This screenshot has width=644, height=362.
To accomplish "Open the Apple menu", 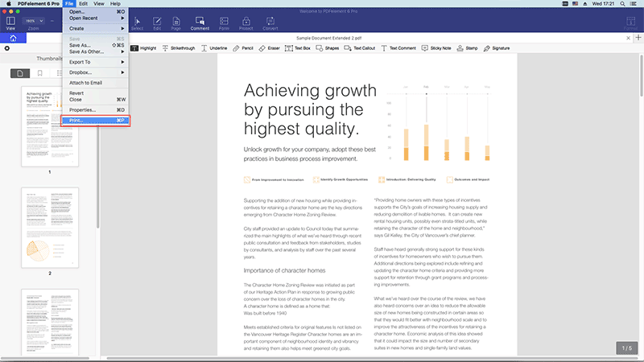I will coord(9,4).
